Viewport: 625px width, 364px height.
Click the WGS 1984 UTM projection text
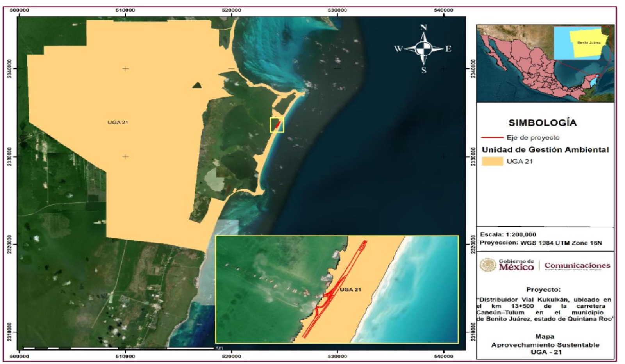point(541,243)
